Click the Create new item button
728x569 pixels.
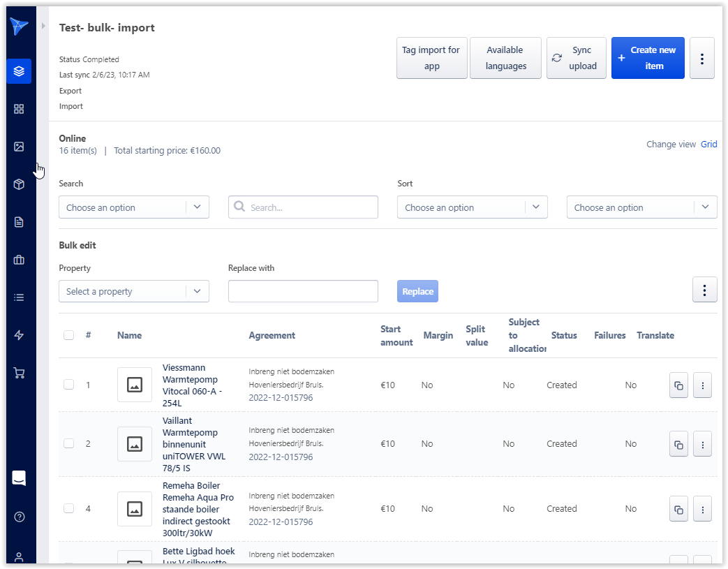pos(647,58)
